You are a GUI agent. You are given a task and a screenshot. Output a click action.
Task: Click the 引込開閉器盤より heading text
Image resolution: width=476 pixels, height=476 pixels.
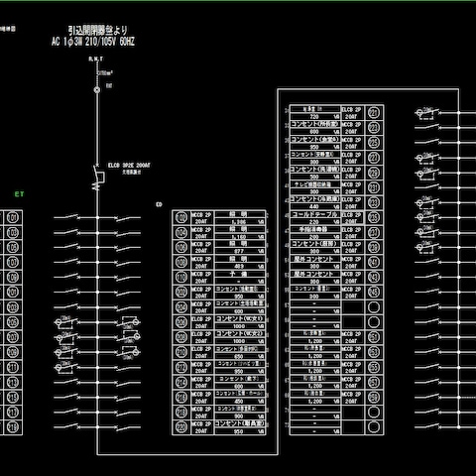coord(98,31)
